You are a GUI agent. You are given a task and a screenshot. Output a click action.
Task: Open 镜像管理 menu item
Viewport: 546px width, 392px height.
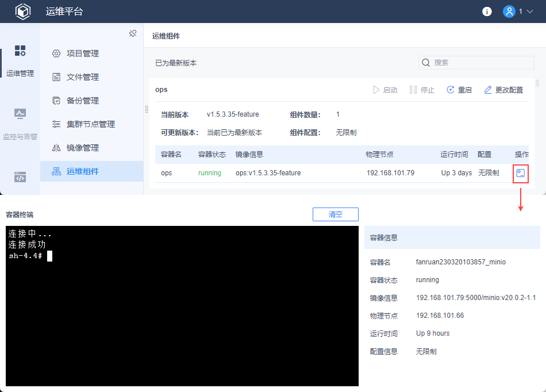tap(92, 148)
